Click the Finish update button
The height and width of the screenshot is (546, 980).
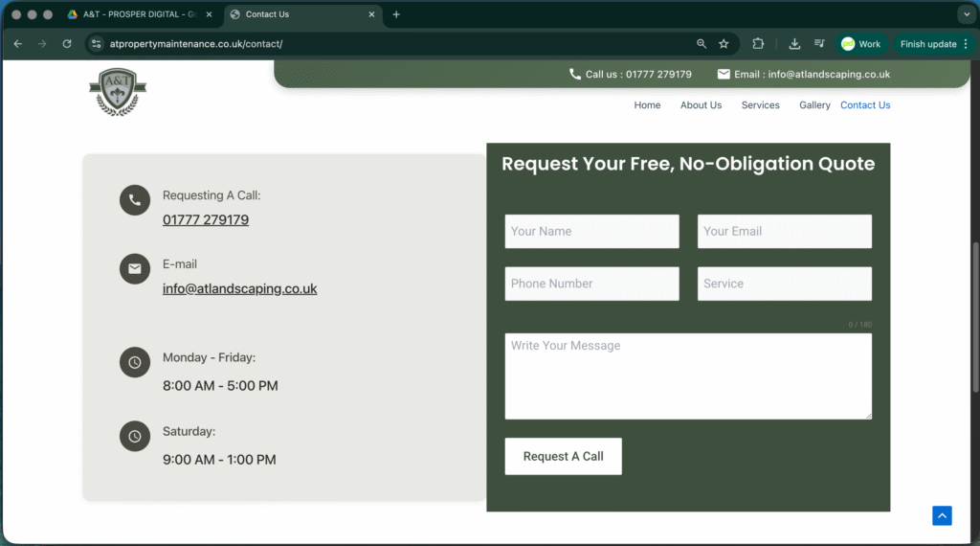[927, 44]
